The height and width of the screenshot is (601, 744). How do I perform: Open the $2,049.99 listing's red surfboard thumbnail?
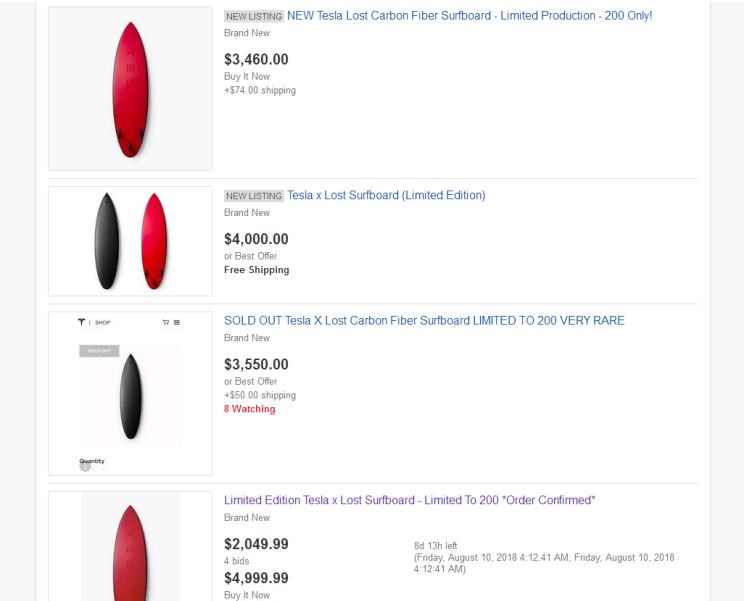point(130,552)
